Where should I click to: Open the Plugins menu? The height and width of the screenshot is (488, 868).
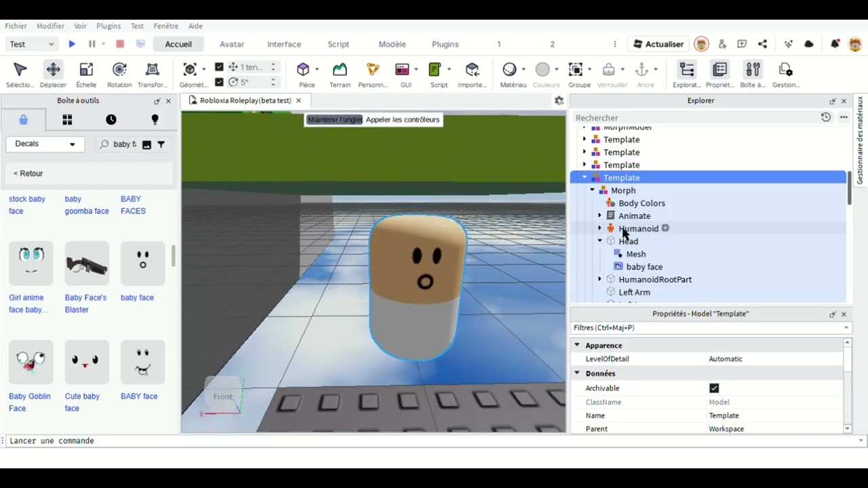[108, 26]
